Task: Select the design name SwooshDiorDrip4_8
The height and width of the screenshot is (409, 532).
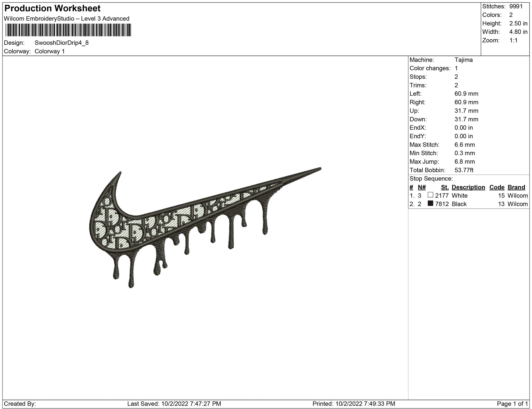Action: point(62,43)
